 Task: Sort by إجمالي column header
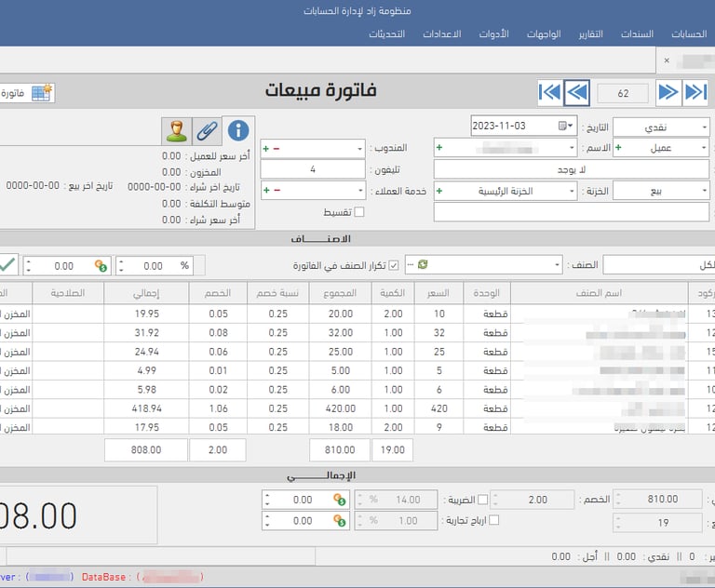tap(146, 293)
